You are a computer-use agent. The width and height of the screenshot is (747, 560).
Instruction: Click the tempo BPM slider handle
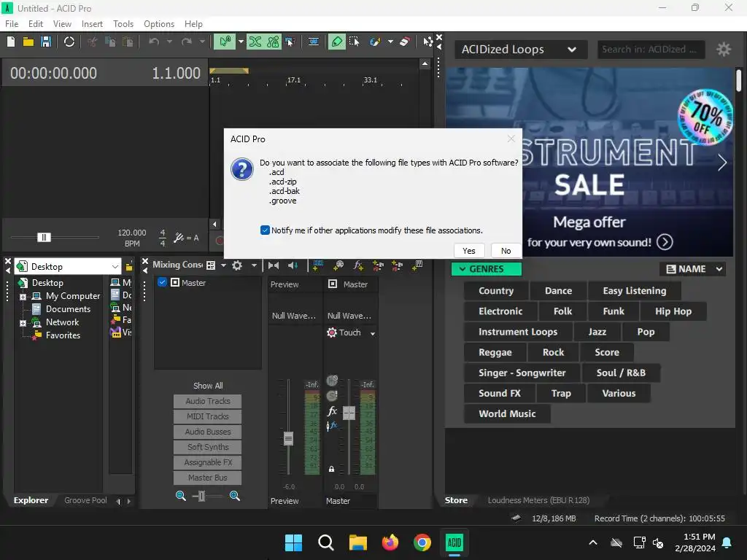click(x=44, y=237)
